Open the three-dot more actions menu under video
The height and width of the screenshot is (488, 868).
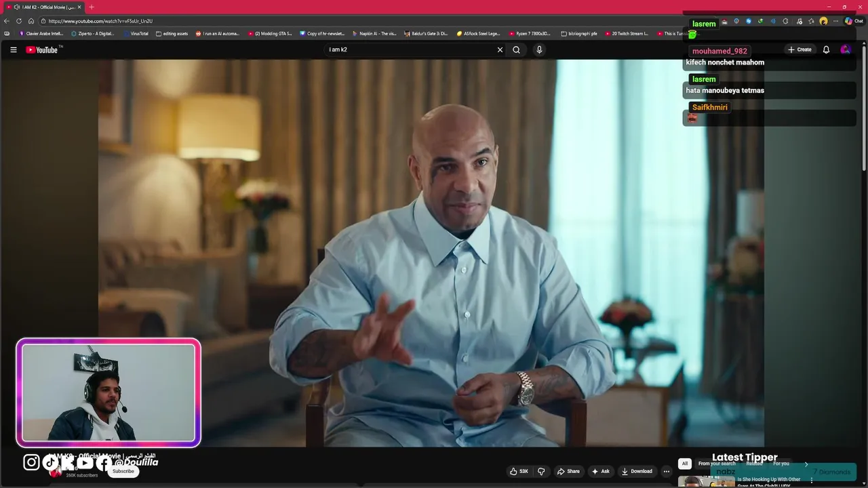coord(667,471)
